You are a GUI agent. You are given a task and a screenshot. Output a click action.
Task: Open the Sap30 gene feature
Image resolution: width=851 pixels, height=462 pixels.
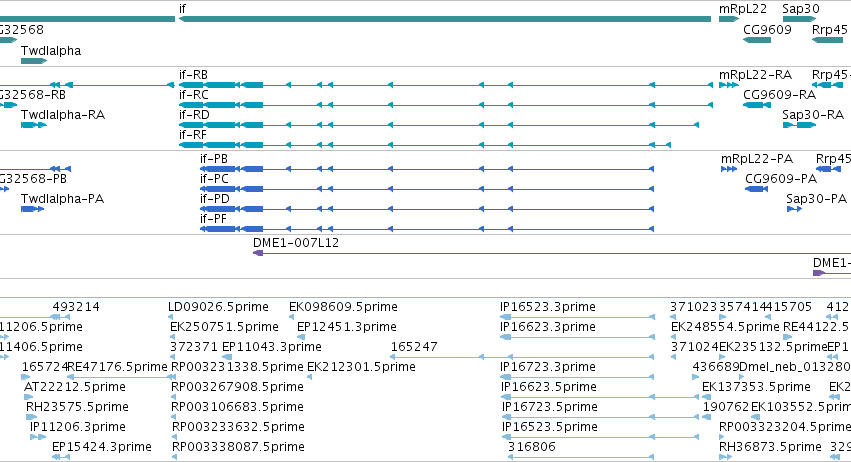tap(799, 19)
